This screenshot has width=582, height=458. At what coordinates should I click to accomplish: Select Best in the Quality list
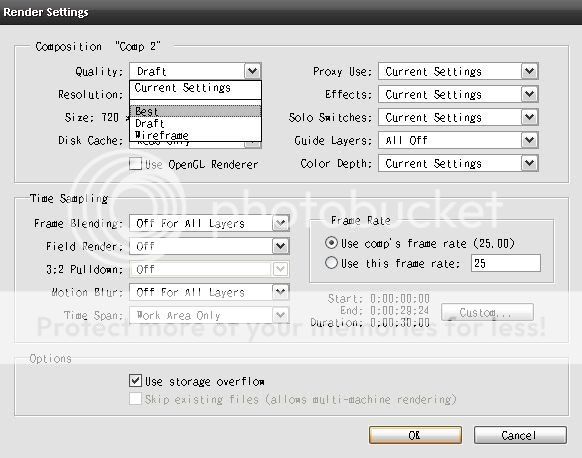[x=195, y=111]
